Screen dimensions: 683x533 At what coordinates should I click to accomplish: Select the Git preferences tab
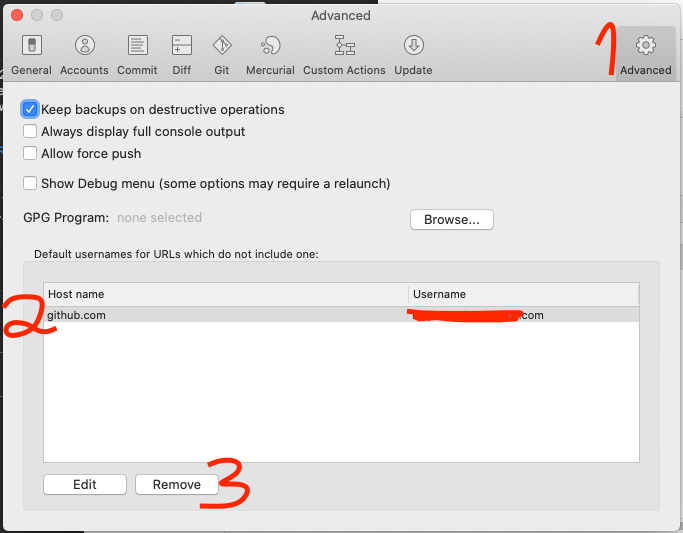coord(222,55)
